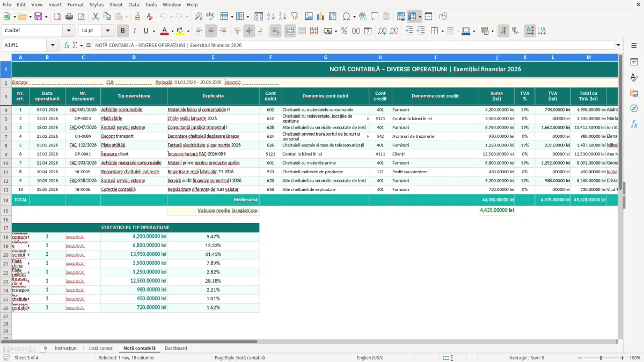Insert a hyperlink
This screenshot has width=644, height=362.
[363, 17]
